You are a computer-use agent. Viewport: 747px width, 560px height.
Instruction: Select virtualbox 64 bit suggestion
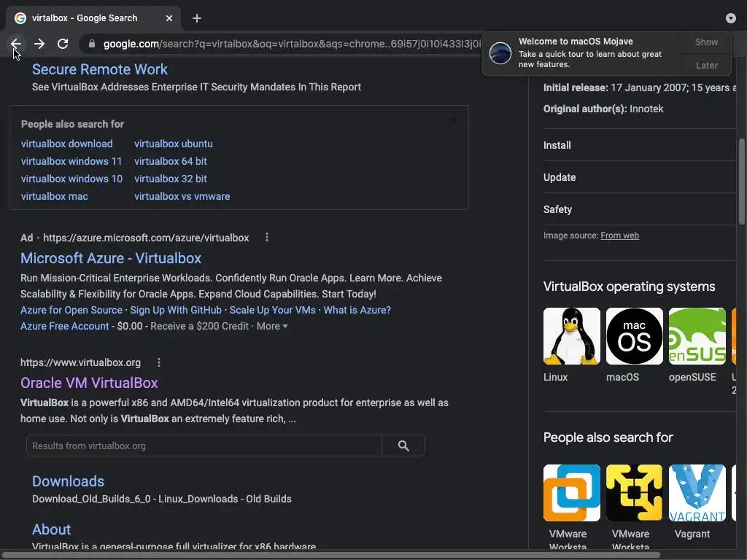pyautogui.click(x=171, y=161)
